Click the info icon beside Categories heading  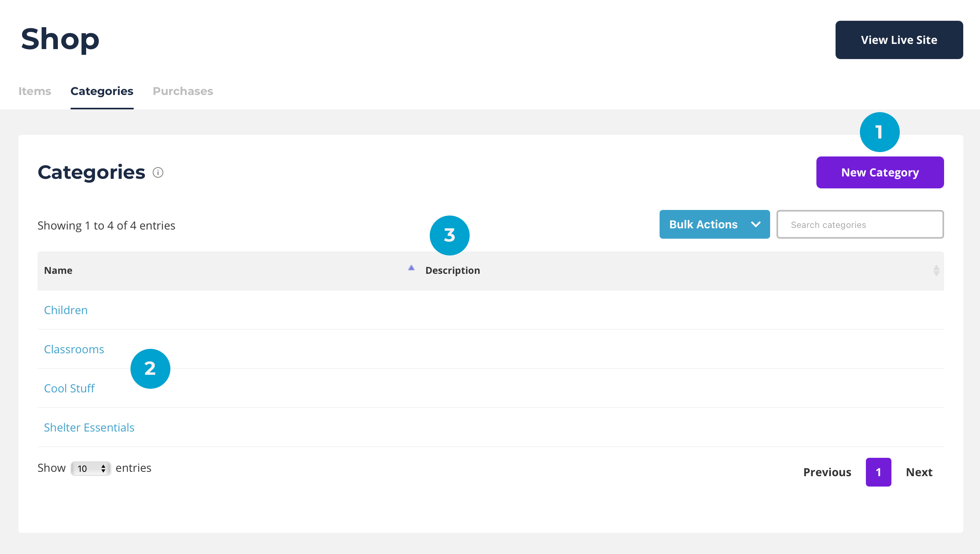click(x=158, y=172)
